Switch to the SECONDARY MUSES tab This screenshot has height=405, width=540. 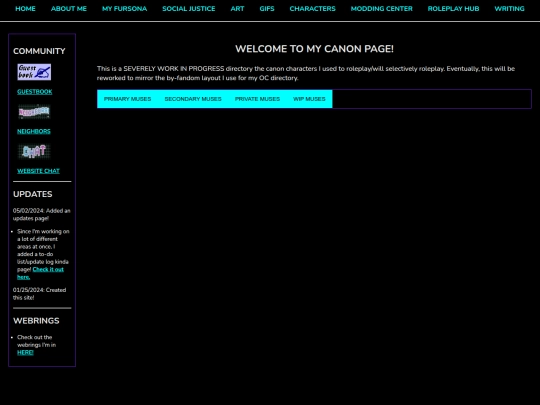pos(193,99)
